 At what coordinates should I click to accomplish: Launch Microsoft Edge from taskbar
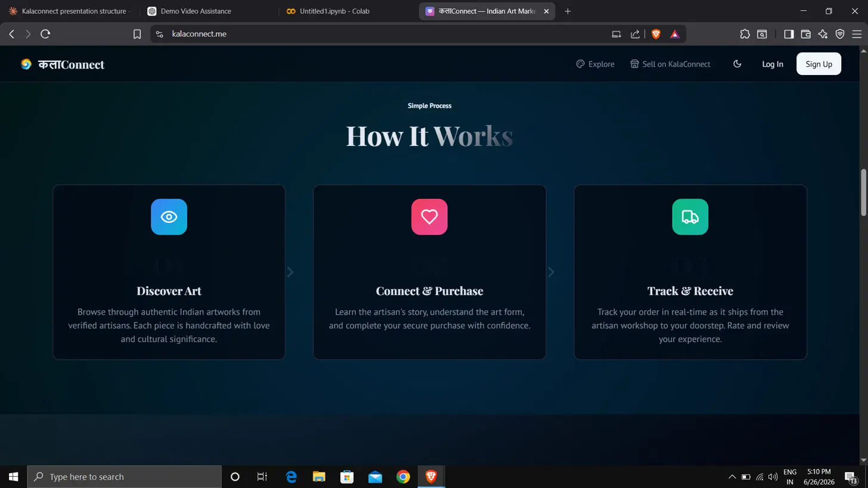click(x=291, y=477)
